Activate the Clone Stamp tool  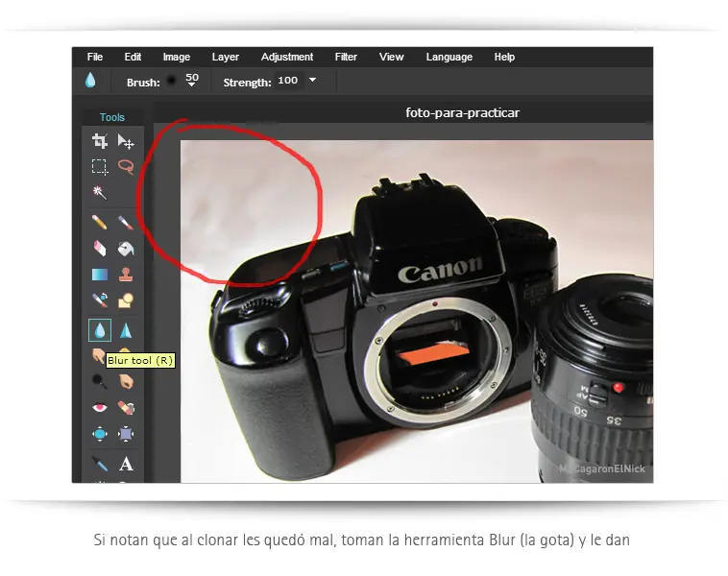point(126,275)
